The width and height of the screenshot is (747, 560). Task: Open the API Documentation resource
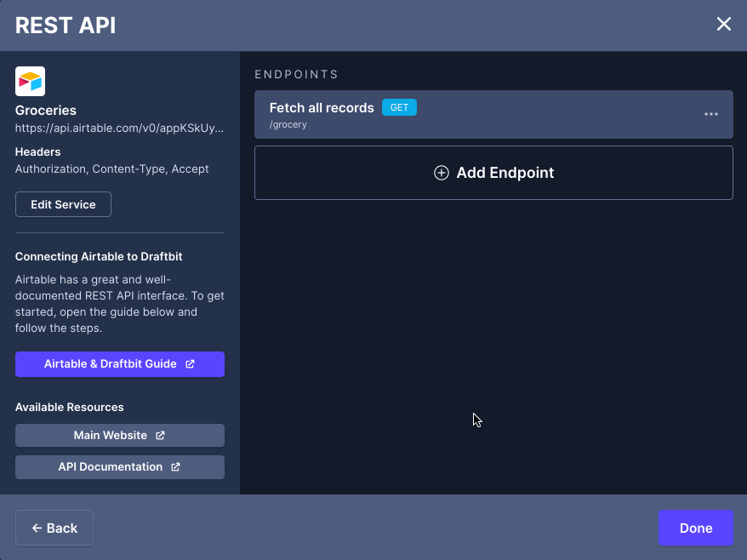[x=120, y=467]
